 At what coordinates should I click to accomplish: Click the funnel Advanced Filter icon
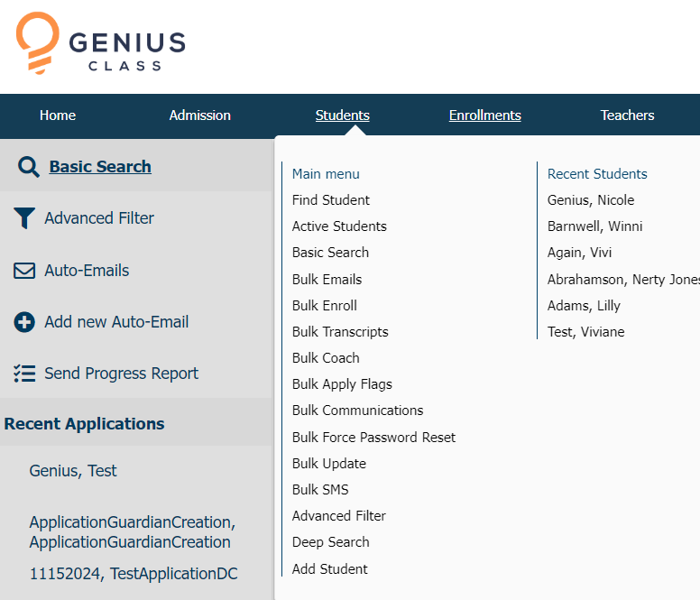(x=24, y=218)
